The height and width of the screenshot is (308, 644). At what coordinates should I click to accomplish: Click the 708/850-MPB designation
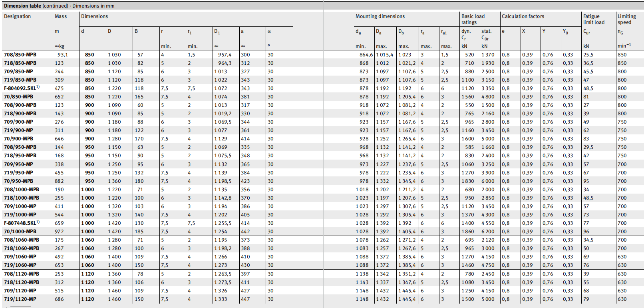20,55
